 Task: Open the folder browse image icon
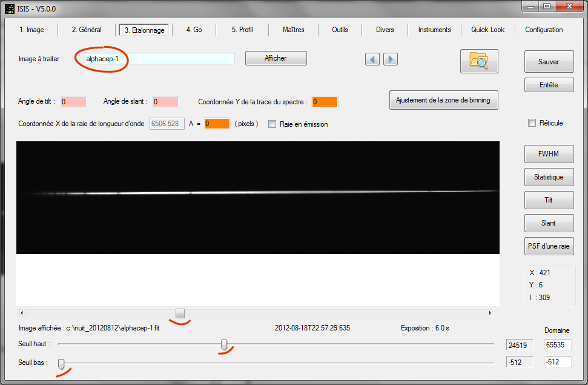[x=479, y=61]
